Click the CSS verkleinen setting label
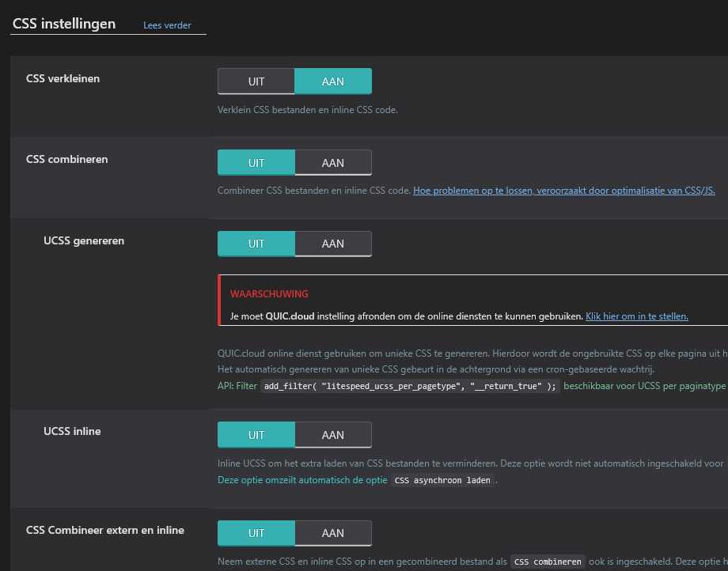 click(x=63, y=78)
